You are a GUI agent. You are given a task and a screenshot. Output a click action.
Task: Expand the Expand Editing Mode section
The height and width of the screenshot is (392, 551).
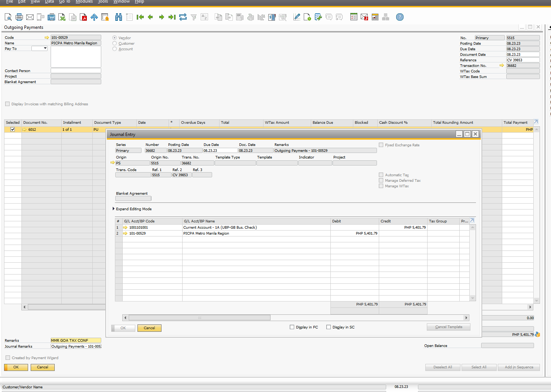pos(113,209)
